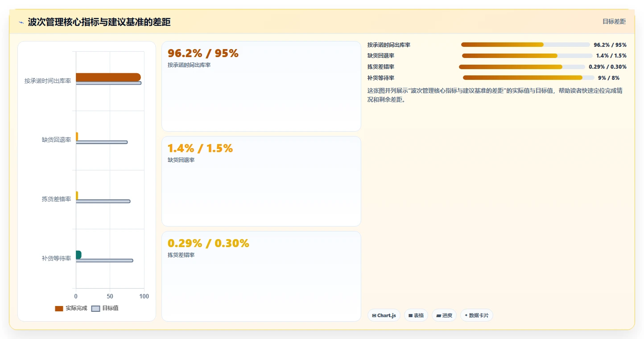
Task: Click the x-axis tick value 100
Action: pos(144,296)
